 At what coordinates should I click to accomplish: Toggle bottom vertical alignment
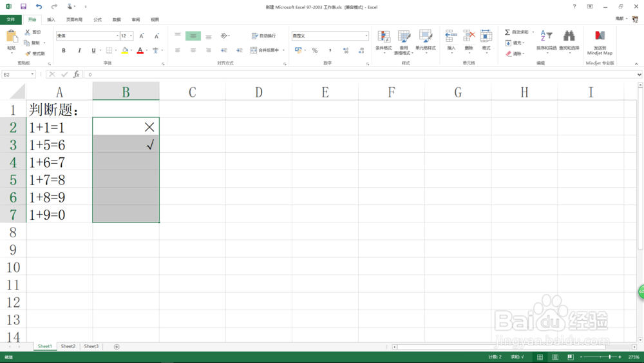(209, 35)
